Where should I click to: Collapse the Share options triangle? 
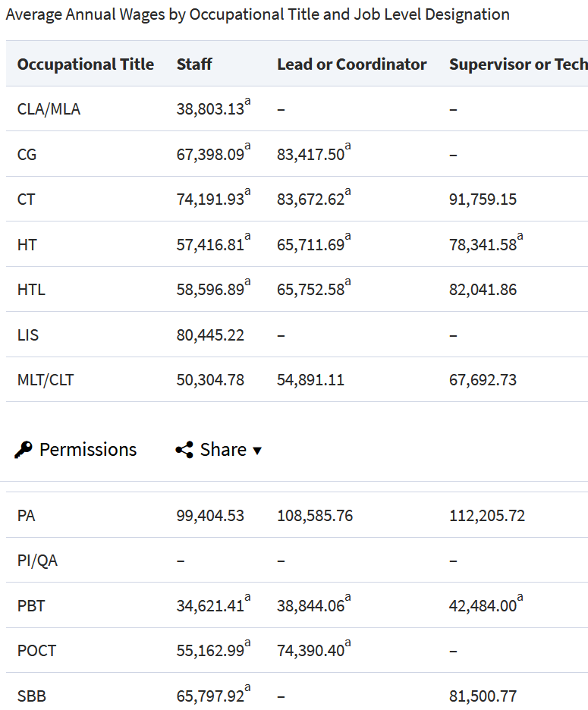256,450
